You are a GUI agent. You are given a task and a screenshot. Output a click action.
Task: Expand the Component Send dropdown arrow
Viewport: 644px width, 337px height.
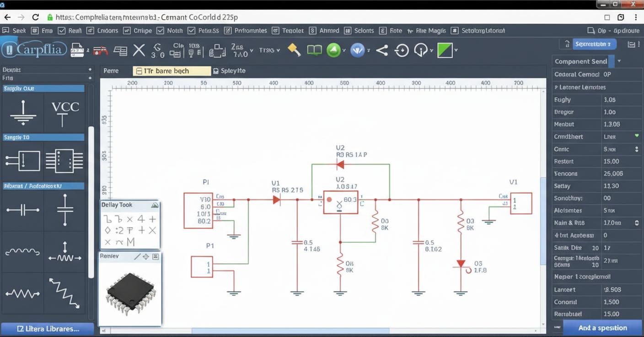point(619,61)
